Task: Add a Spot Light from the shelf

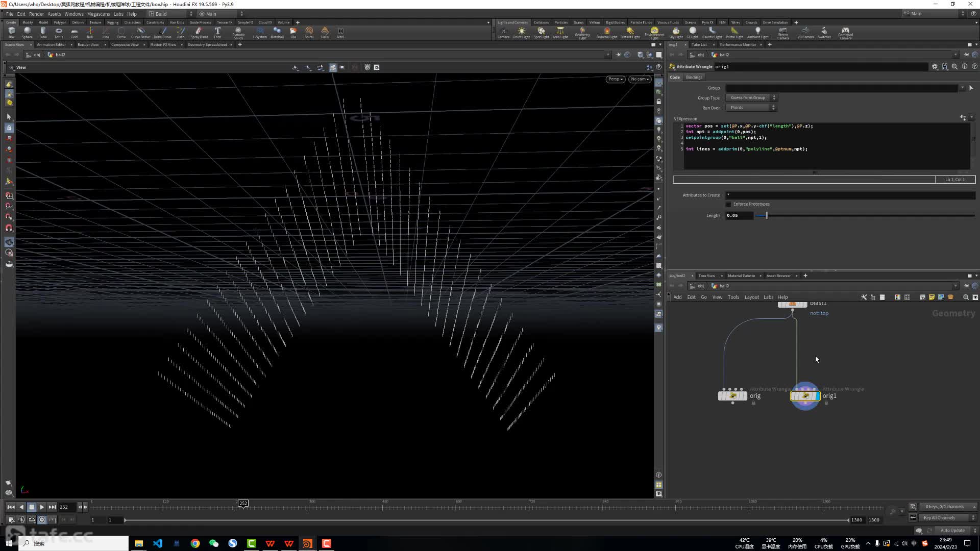Action: point(541,33)
